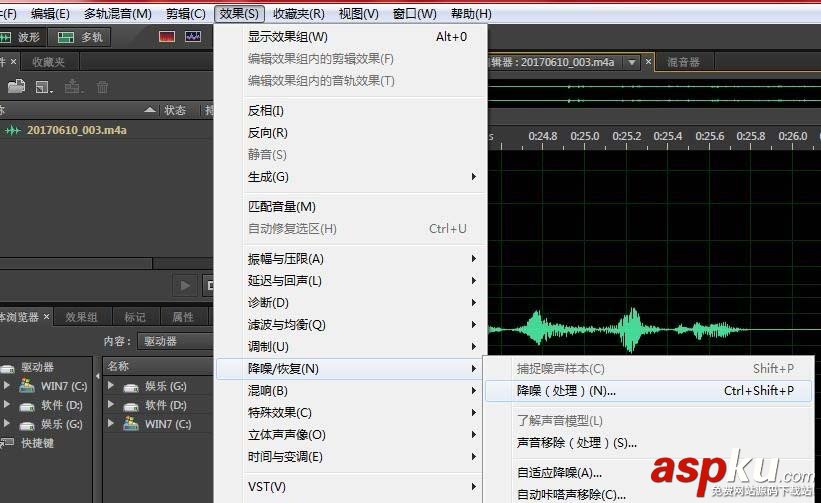Select 快捷键 shortcuts item in tree

37,443
